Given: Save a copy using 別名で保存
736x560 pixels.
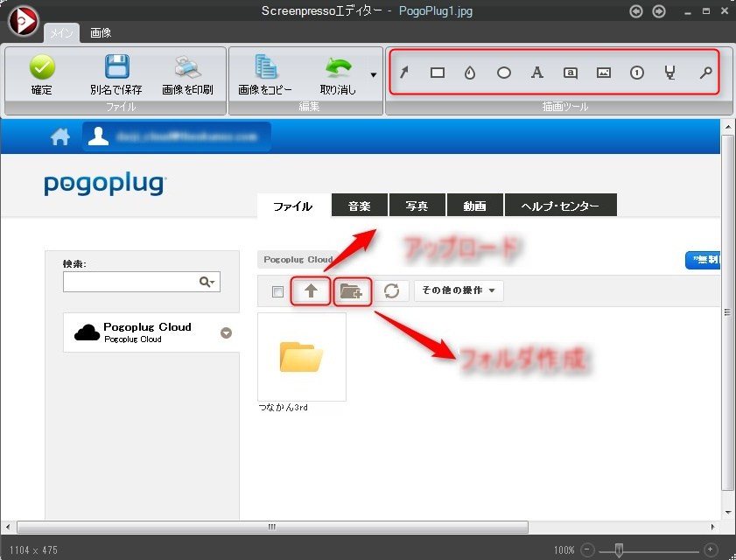Looking at the screenshot, I should (x=116, y=74).
